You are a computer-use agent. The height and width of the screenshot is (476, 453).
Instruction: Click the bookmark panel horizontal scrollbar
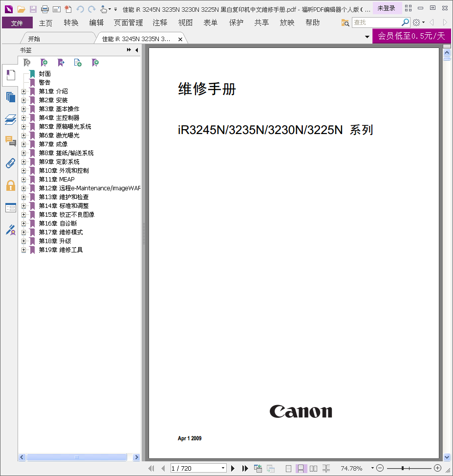click(x=77, y=457)
